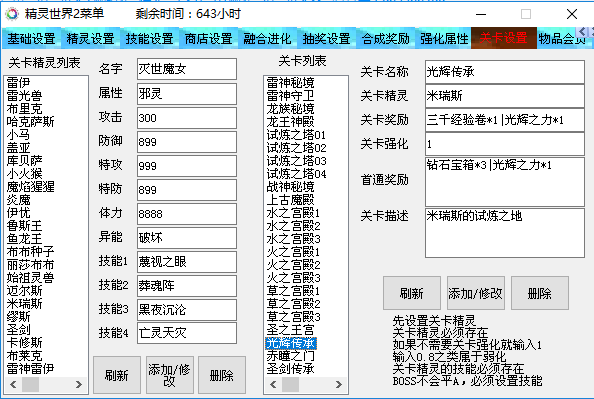Screen dimensions: 594x399
Task: Select 草之宫殿3 in 关卡列表
Action: [293, 316]
